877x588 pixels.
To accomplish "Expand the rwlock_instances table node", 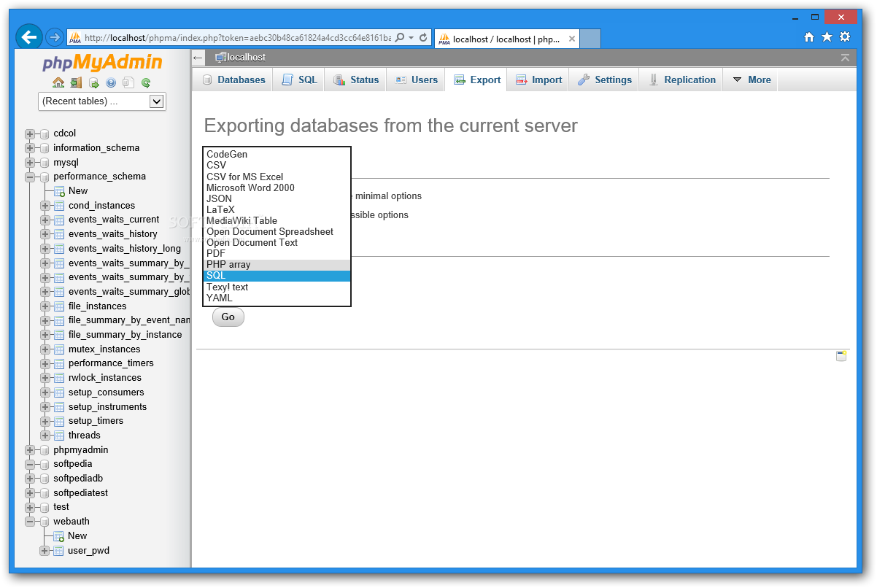I will pos(45,378).
